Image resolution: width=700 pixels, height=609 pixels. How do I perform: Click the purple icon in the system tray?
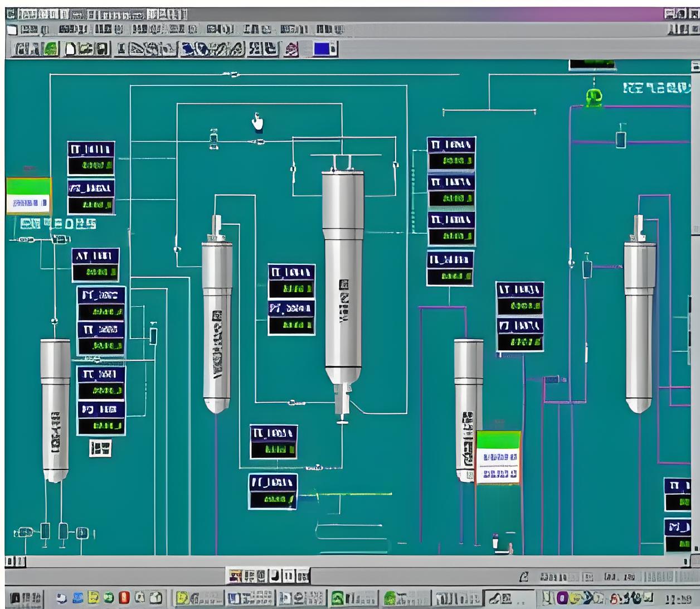point(562,598)
